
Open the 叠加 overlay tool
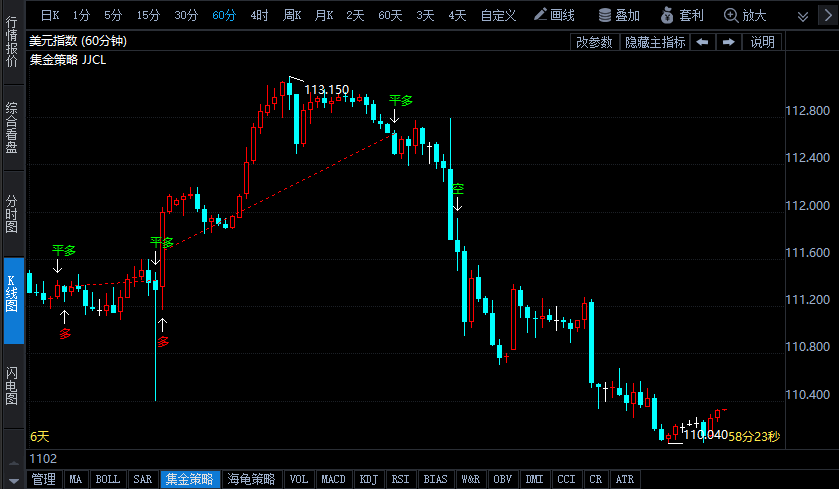619,15
